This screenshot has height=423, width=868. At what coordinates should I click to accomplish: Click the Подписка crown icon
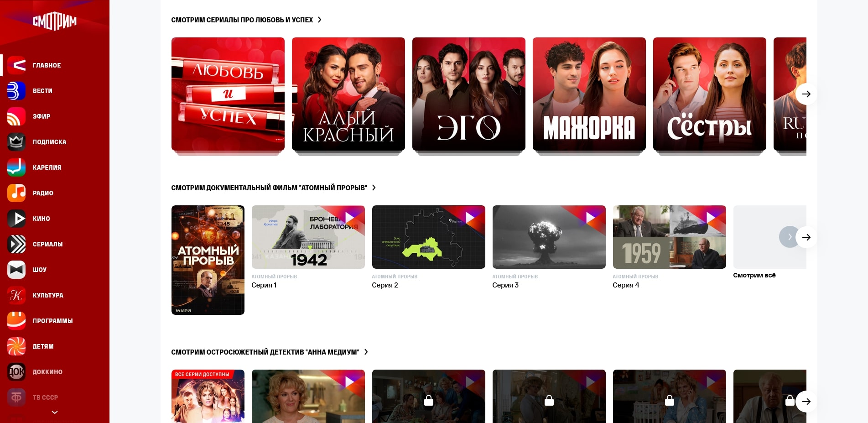click(16, 142)
